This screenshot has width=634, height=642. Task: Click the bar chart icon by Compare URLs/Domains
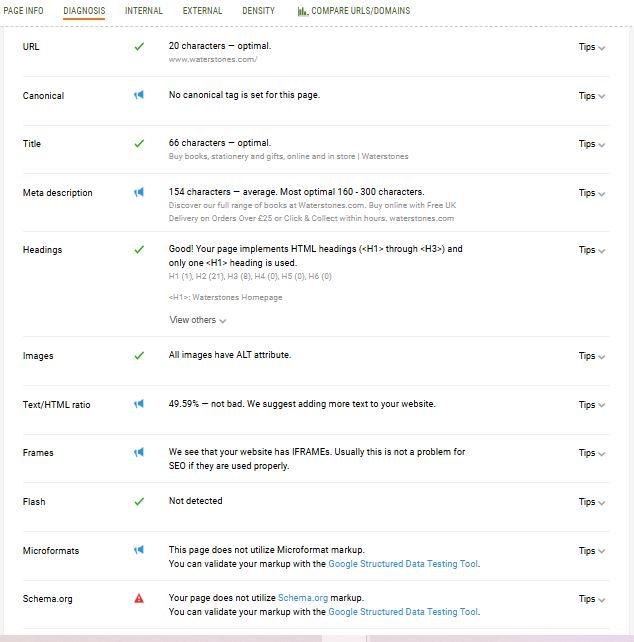[x=303, y=11]
